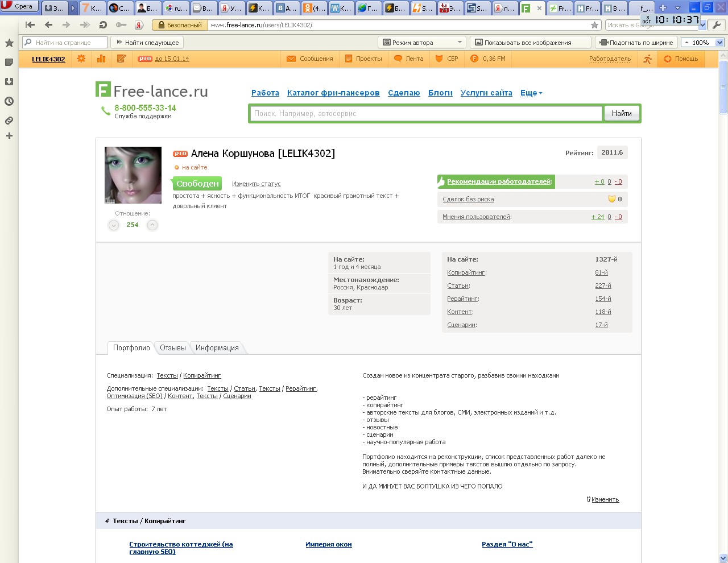Open the Google search engine dropdown
Screen dimensions: 728x563
tap(702, 25)
